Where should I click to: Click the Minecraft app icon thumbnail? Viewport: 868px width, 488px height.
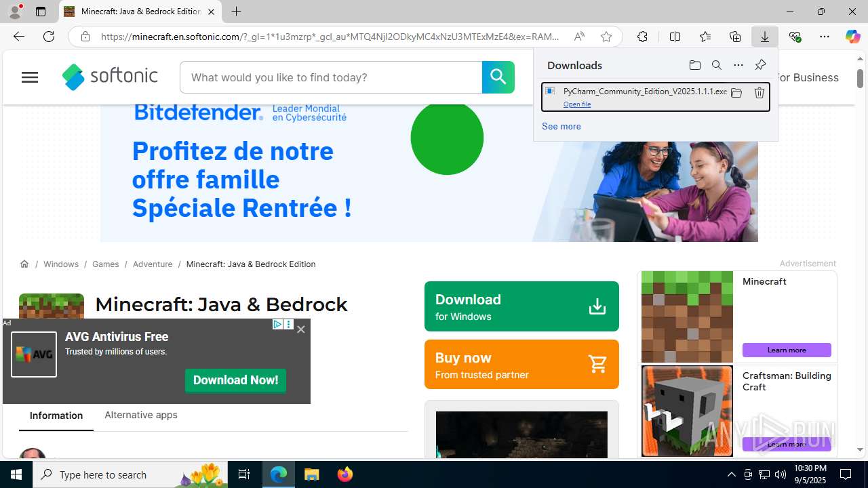pos(52,306)
